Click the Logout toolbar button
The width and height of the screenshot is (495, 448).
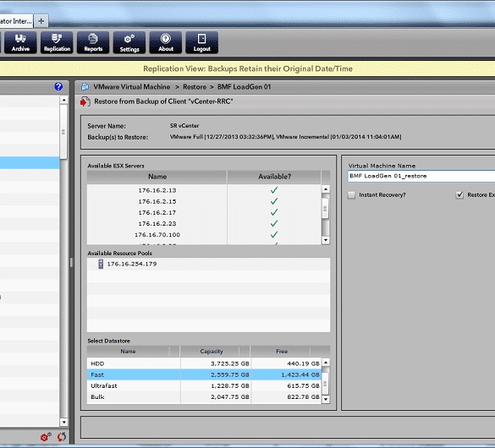pos(201,42)
